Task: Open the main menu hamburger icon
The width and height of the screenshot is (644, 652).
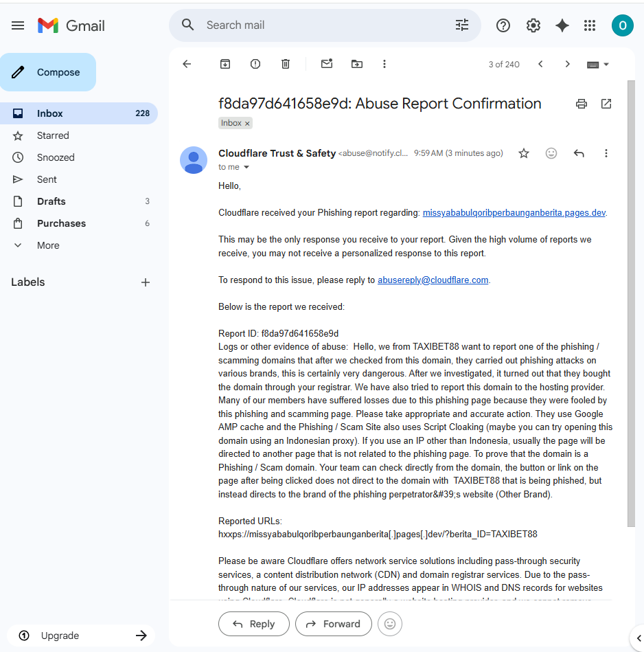Action: 17,26
